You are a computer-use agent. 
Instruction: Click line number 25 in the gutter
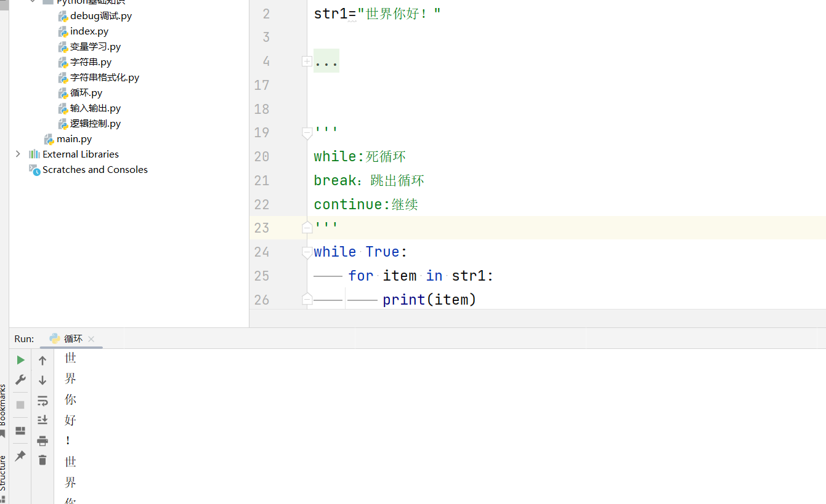[262, 276]
